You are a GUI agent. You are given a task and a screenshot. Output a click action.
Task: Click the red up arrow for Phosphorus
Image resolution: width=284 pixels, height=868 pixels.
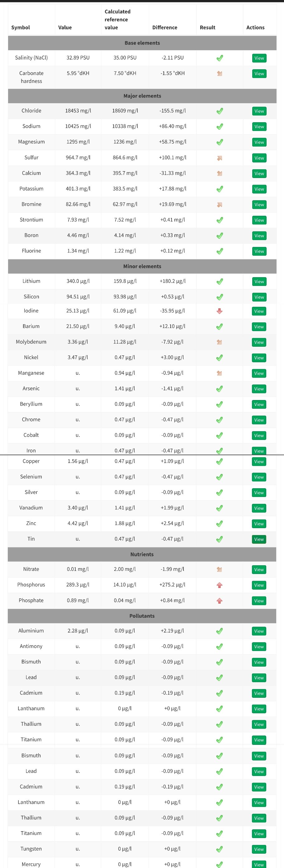220,585
